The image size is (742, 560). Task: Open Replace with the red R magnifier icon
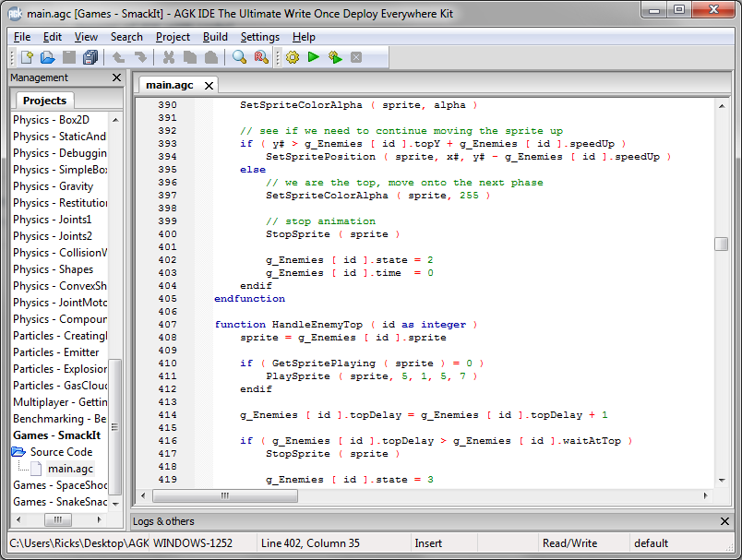[261, 57]
